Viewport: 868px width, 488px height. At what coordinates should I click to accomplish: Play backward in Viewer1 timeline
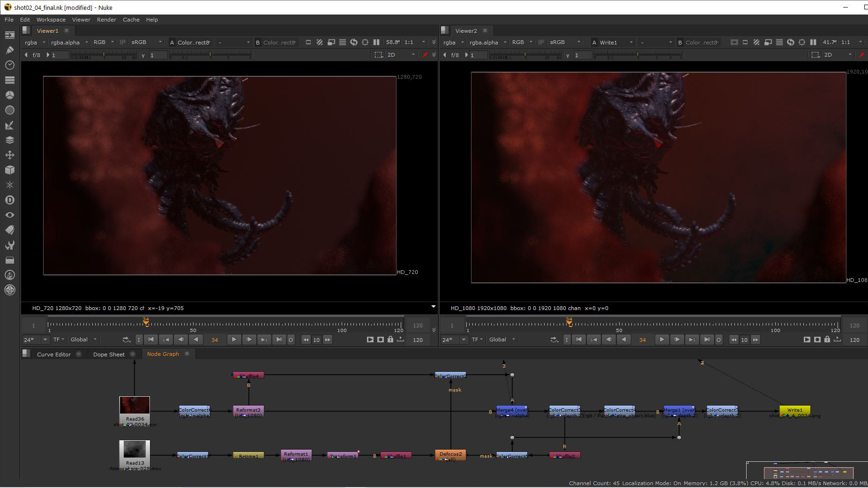(x=196, y=340)
